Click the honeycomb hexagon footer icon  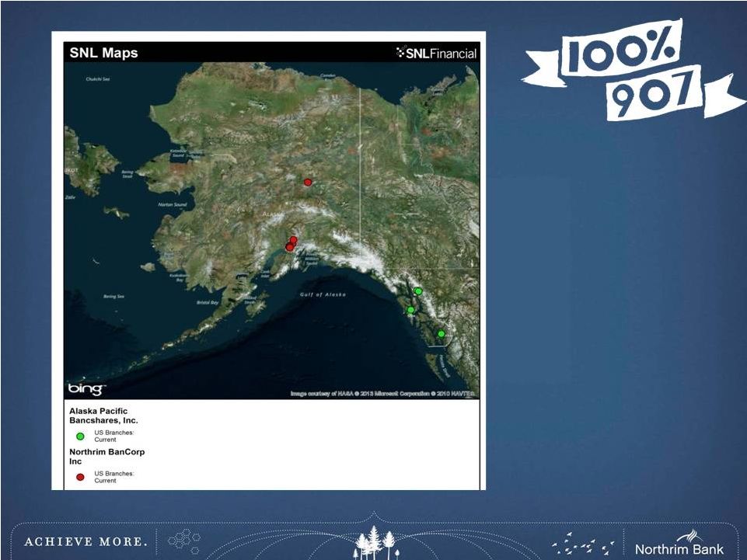point(184,540)
